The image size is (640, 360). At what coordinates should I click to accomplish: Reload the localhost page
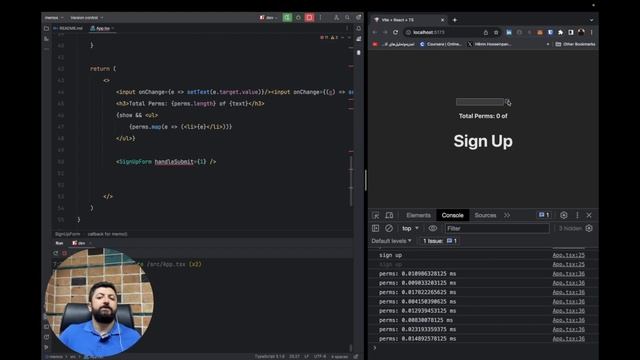[395, 32]
